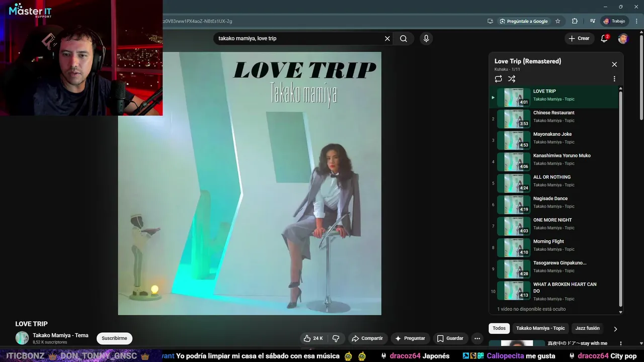Show more filter chips arrow

point(615,329)
